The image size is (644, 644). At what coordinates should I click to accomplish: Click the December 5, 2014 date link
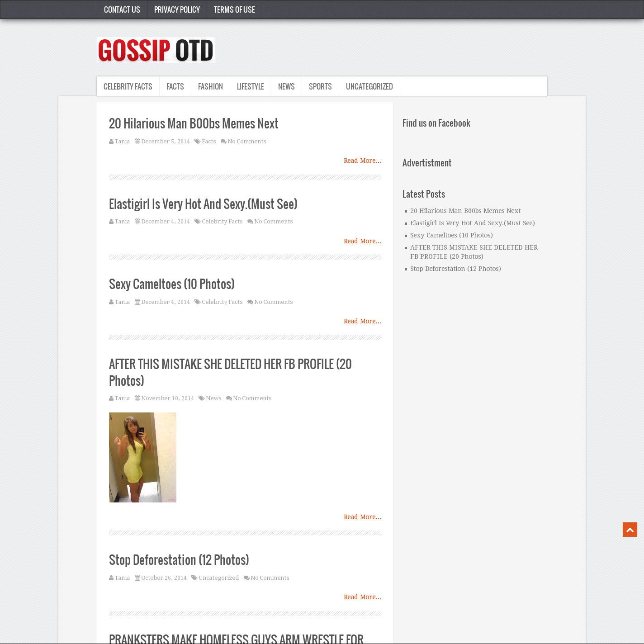[x=166, y=142]
